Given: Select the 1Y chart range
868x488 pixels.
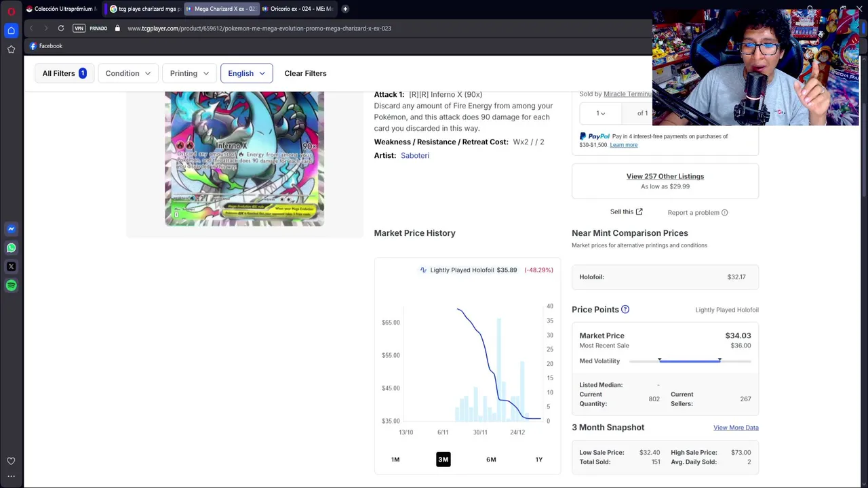Looking at the screenshot, I should [539, 460].
